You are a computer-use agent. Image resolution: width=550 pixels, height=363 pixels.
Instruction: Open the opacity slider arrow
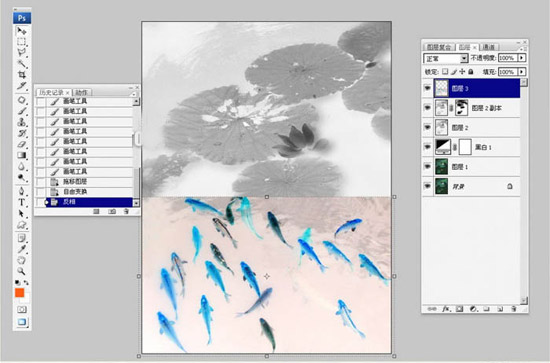pos(522,58)
